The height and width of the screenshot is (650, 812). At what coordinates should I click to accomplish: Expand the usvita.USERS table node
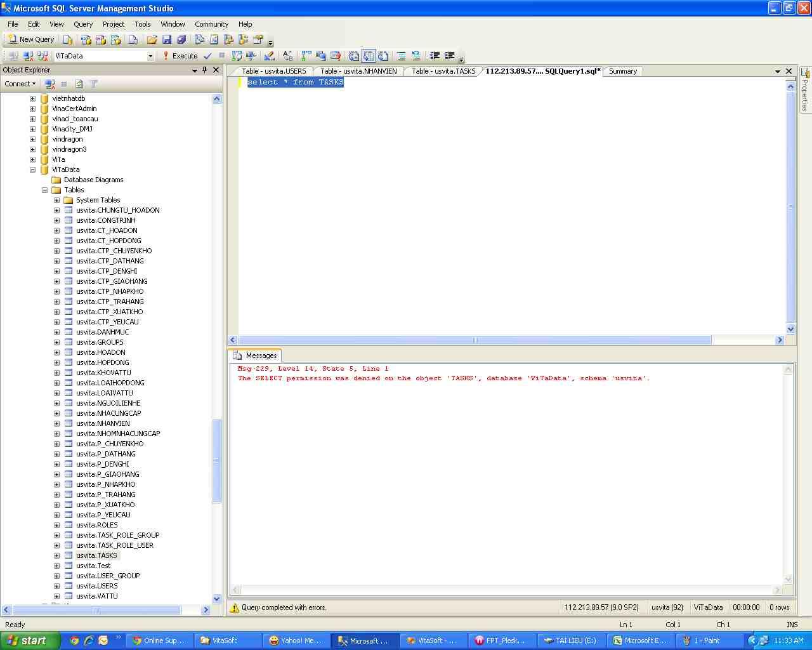click(x=57, y=586)
